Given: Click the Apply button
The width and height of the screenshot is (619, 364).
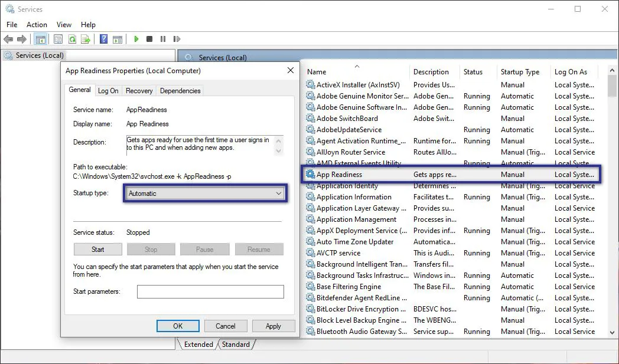Looking at the screenshot, I should click(x=273, y=326).
